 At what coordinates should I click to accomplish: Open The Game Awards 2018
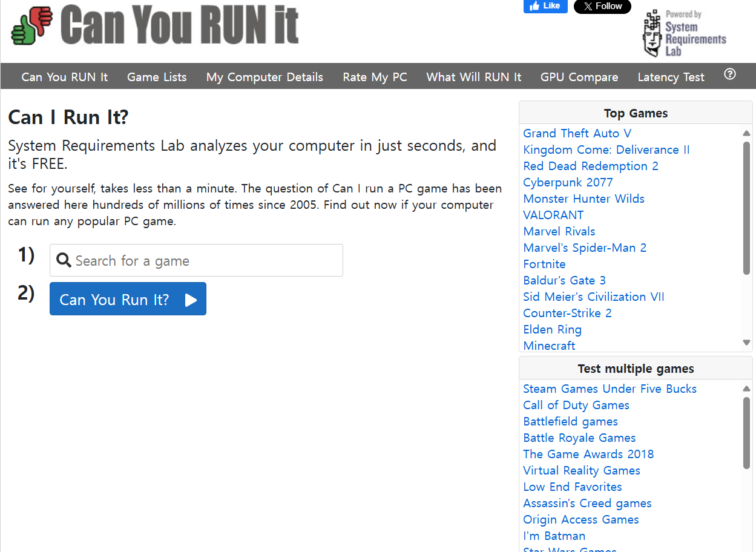point(588,454)
